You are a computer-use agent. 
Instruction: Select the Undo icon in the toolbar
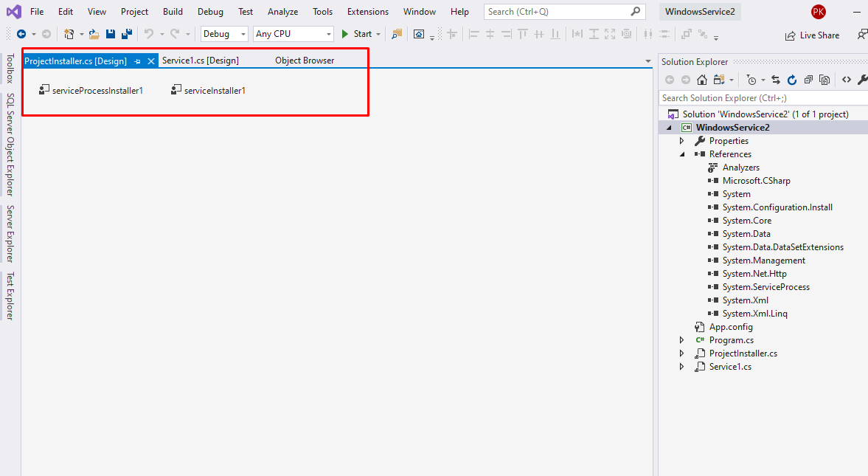click(148, 34)
